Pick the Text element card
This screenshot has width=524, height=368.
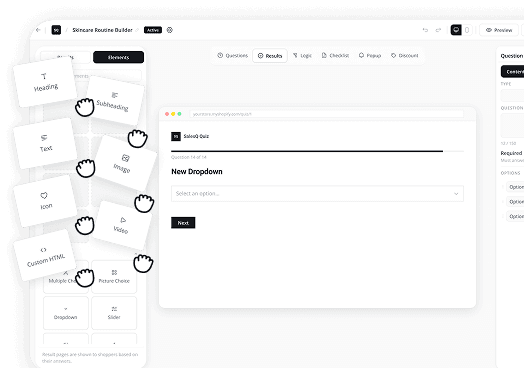point(45,143)
